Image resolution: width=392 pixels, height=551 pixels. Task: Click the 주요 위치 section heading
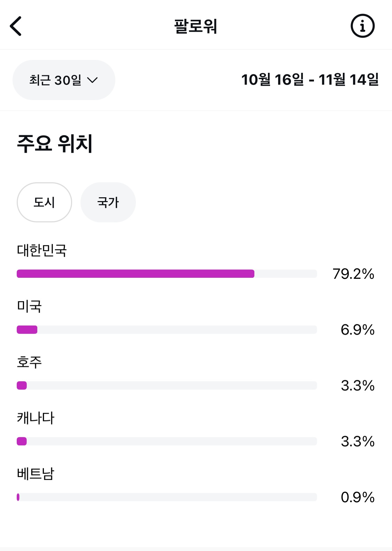pyautogui.click(x=55, y=143)
